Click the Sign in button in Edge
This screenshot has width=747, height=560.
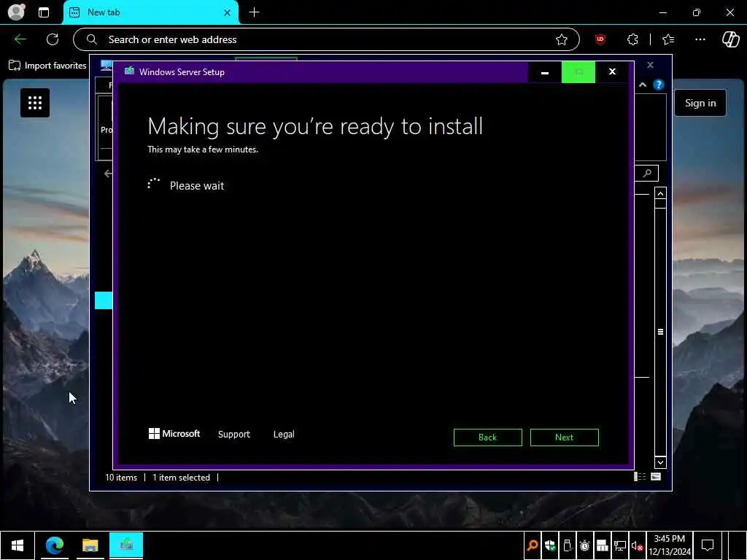coord(700,103)
